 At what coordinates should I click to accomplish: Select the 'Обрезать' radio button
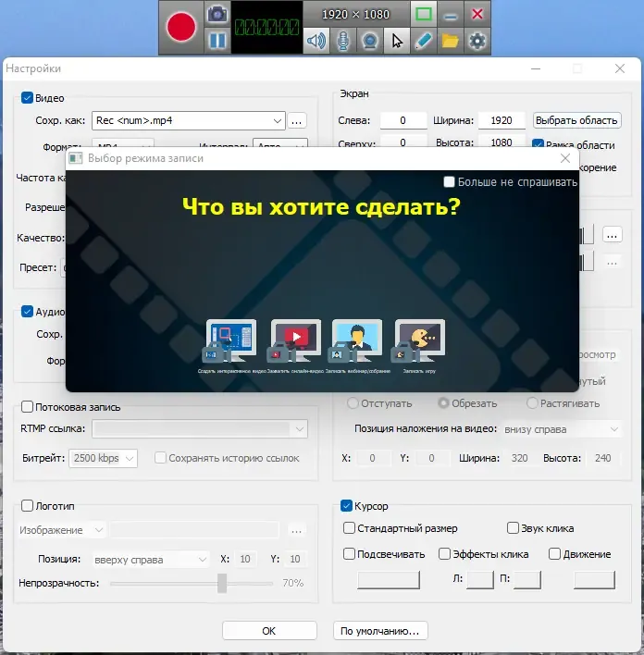click(x=443, y=403)
